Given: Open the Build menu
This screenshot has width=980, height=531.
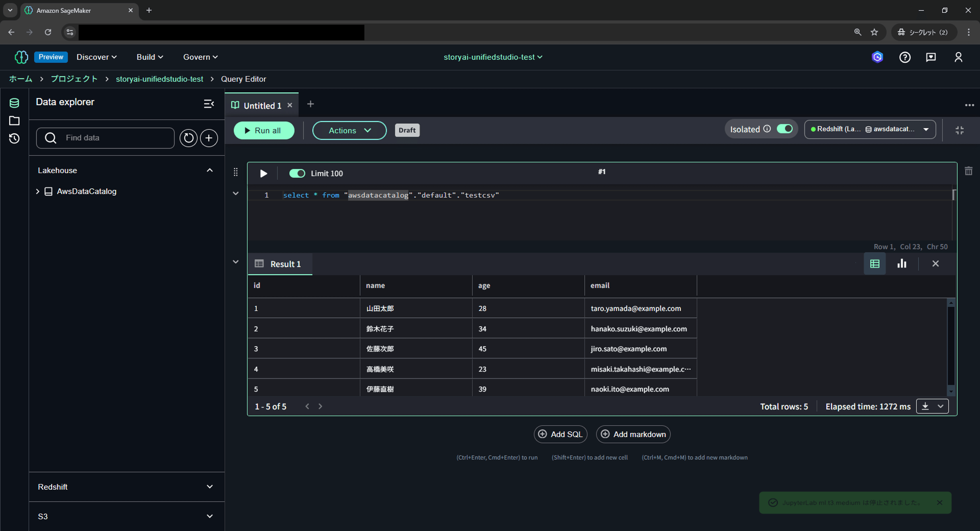Looking at the screenshot, I should click(149, 57).
